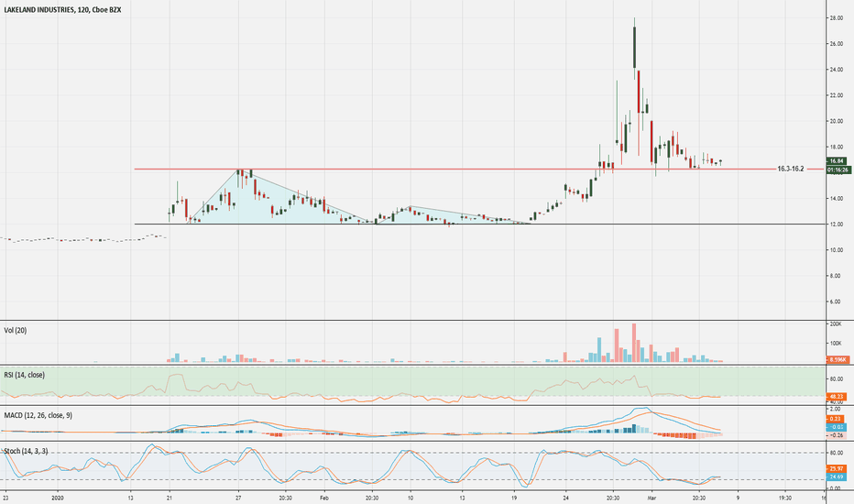Image resolution: width=854 pixels, height=504 pixels.
Task: Click the 01:16:26 bar countdown tag
Action: [838, 170]
